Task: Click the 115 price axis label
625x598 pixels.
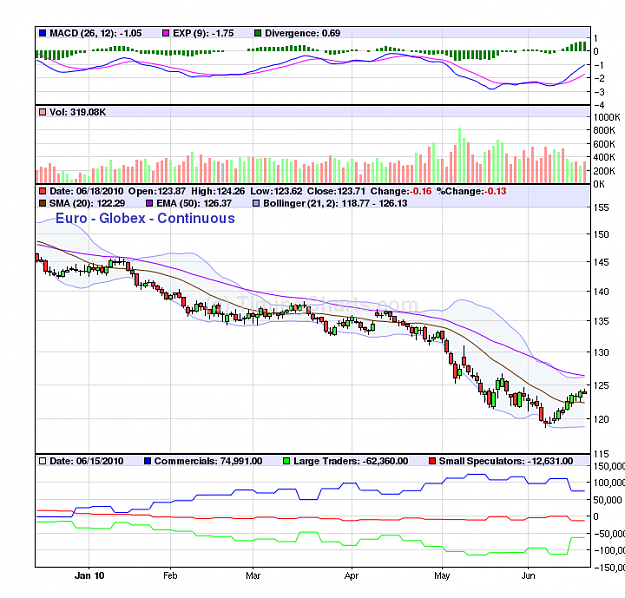Action: point(600,454)
